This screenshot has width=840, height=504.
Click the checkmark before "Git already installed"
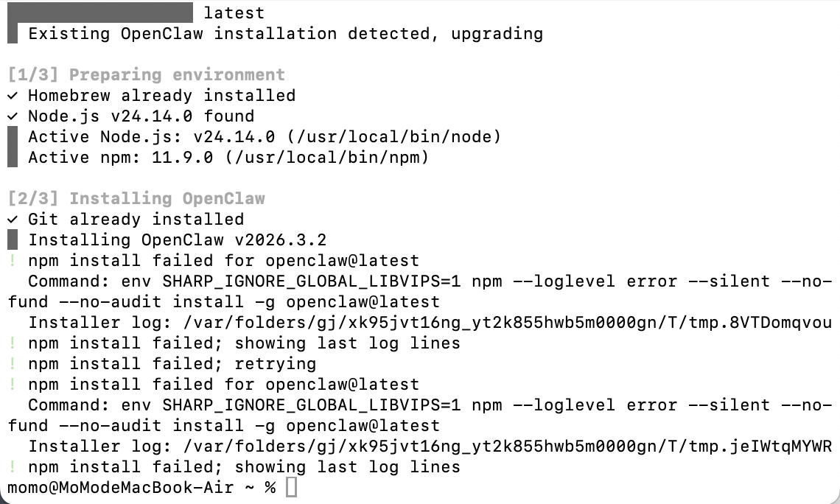coord(13,220)
